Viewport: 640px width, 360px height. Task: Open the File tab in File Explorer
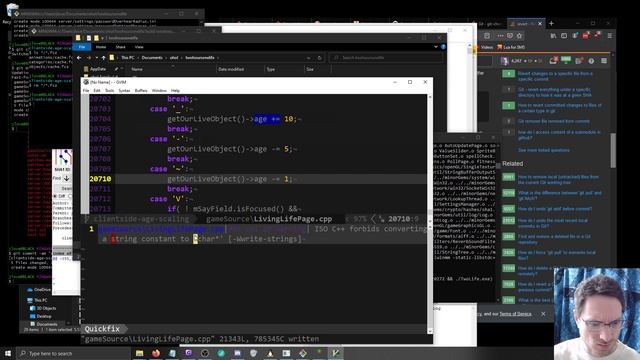82,47
